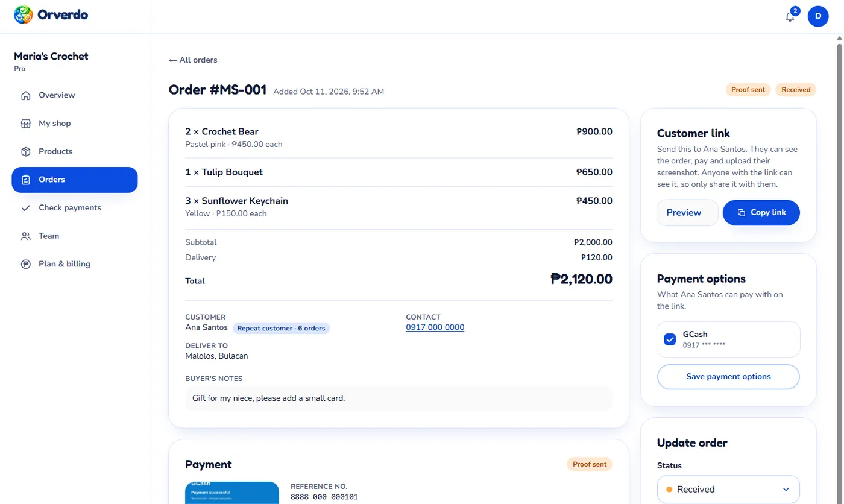
Task: Click the Overview home icon
Action: pyautogui.click(x=25, y=95)
